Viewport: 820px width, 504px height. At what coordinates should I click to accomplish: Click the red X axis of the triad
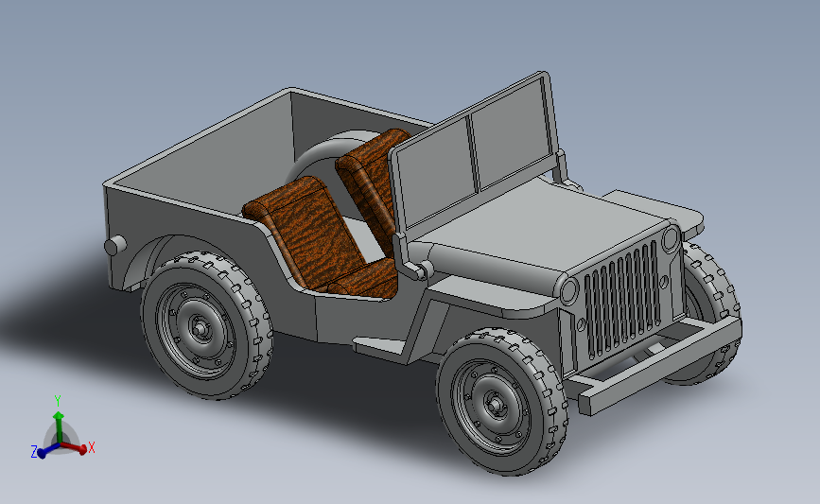[75, 447]
